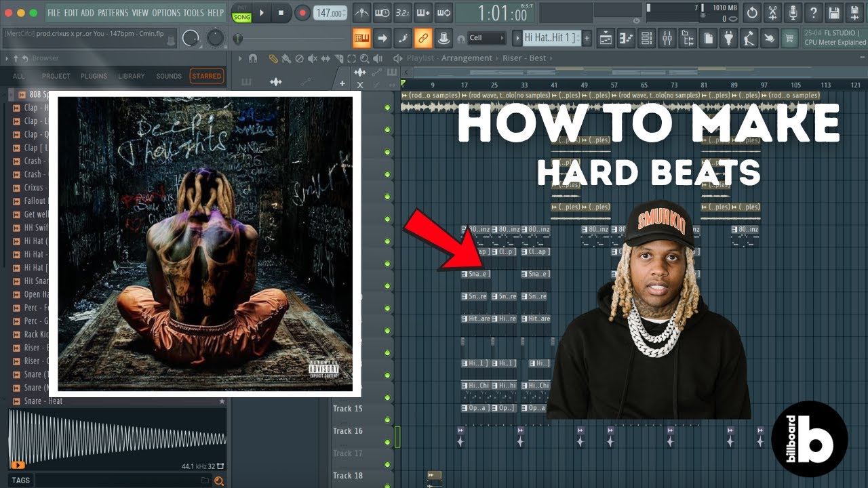This screenshot has height=488, width=868.
Task: Toggle the playlist magnet snap icon
Action: (x=253, y=58)
